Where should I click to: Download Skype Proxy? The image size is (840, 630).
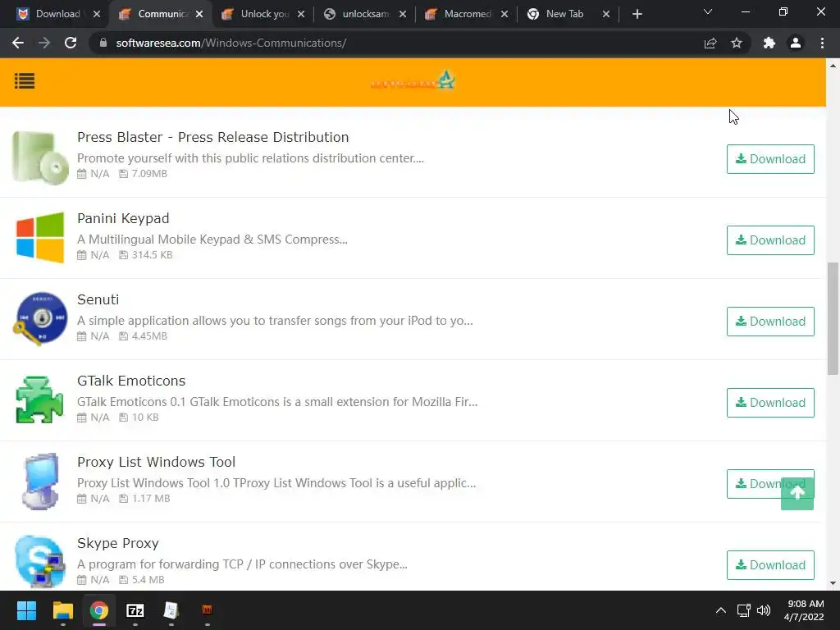coord(770,565)
